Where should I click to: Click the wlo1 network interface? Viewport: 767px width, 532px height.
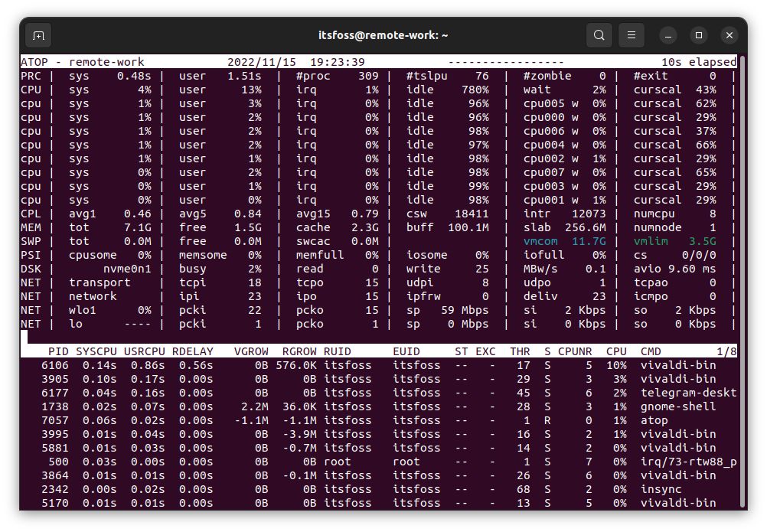point(82,310)
